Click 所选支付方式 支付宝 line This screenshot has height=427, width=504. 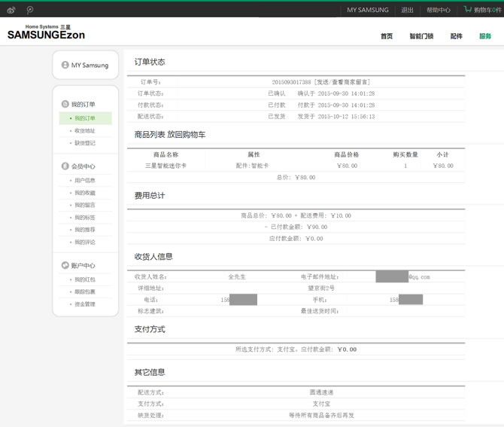[296, 349]
